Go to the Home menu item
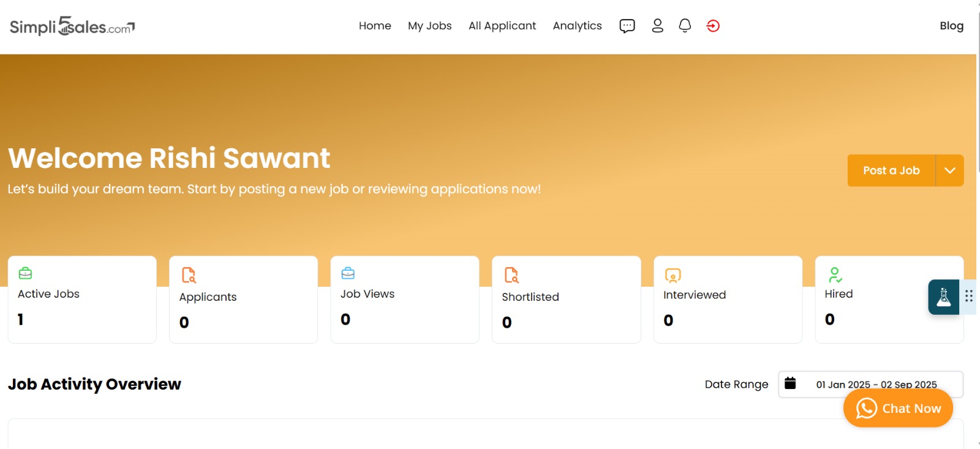Image resolution: width=980 pixels, height=449 pixels. coord(375,26)
